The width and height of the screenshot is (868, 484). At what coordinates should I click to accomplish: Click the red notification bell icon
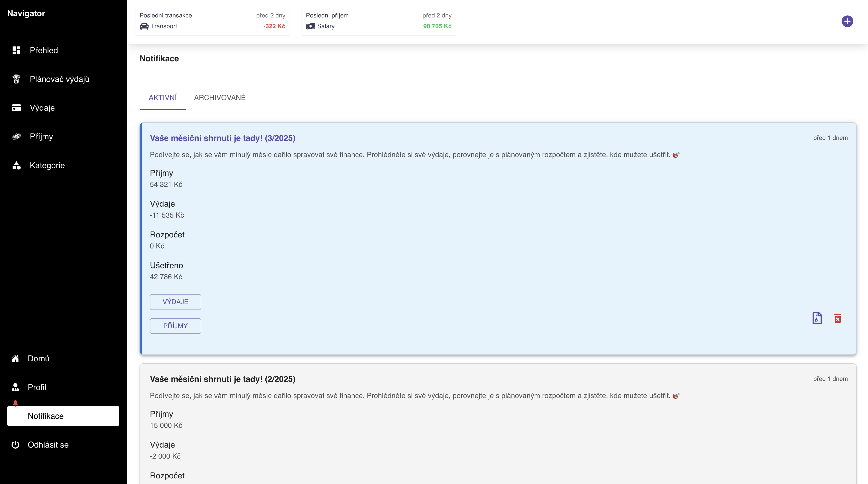point(15,403)
